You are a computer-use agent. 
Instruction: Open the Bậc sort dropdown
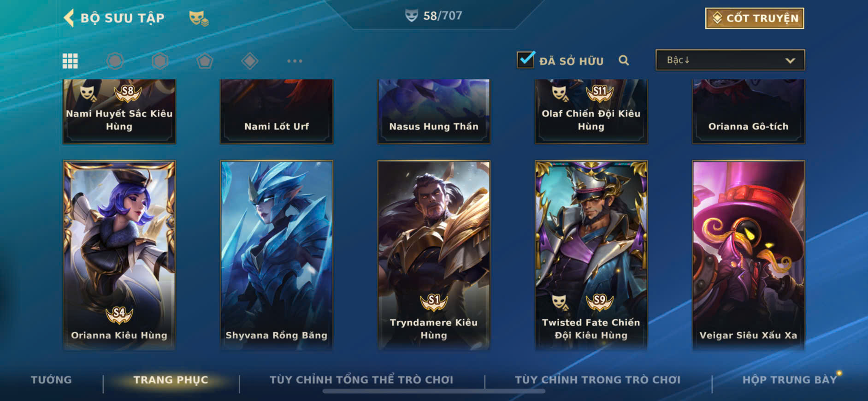[730, 60]
